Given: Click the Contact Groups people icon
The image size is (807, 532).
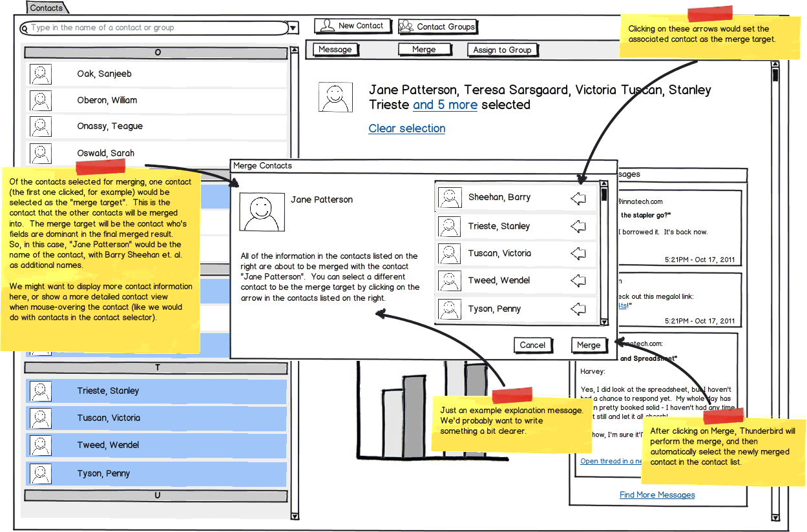Looking at the screenshot, I should (x=406, y=26).
